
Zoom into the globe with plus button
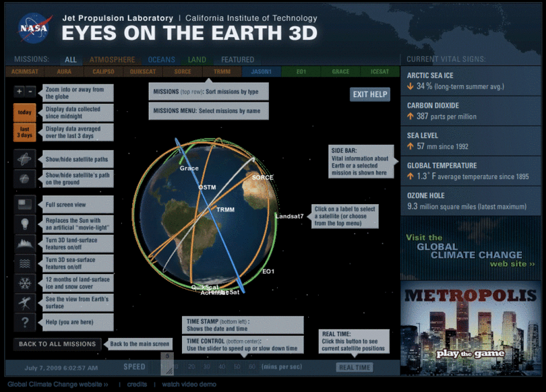pyautogui.click(x=20, y=92)
